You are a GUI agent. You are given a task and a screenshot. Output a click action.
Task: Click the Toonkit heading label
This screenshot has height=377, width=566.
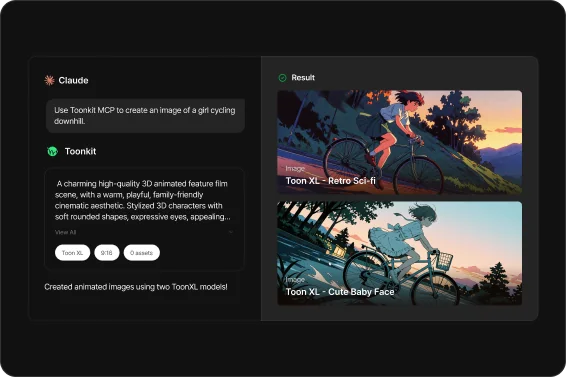(80, 151)
